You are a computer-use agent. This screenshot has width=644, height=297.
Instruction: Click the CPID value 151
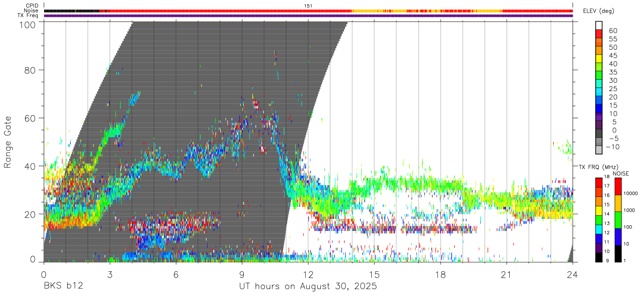(308, 6)
